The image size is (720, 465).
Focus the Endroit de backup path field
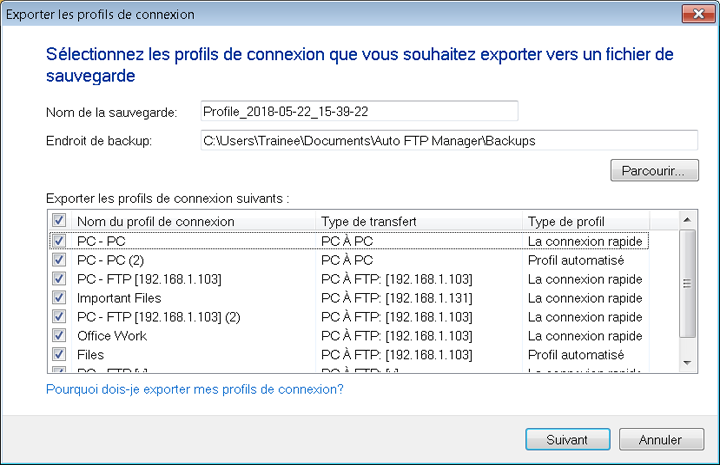point(448,141)
